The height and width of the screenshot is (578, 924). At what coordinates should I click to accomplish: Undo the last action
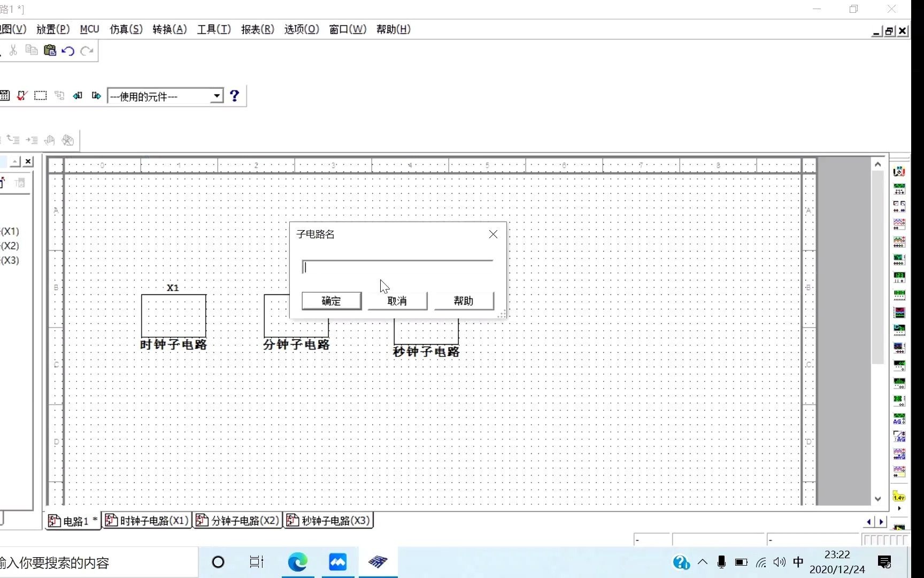[68, 51]
